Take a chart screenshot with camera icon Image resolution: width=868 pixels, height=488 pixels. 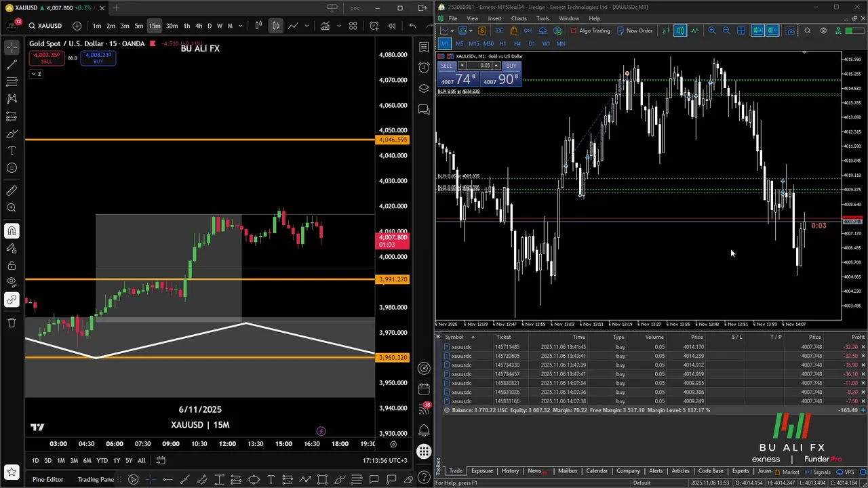[x=791, y=30]
